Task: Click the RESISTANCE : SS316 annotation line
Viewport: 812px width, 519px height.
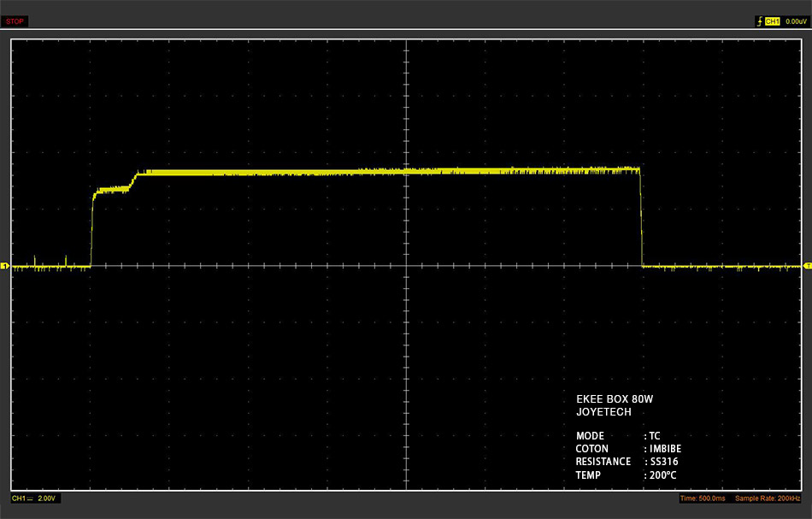Action: 627,462
